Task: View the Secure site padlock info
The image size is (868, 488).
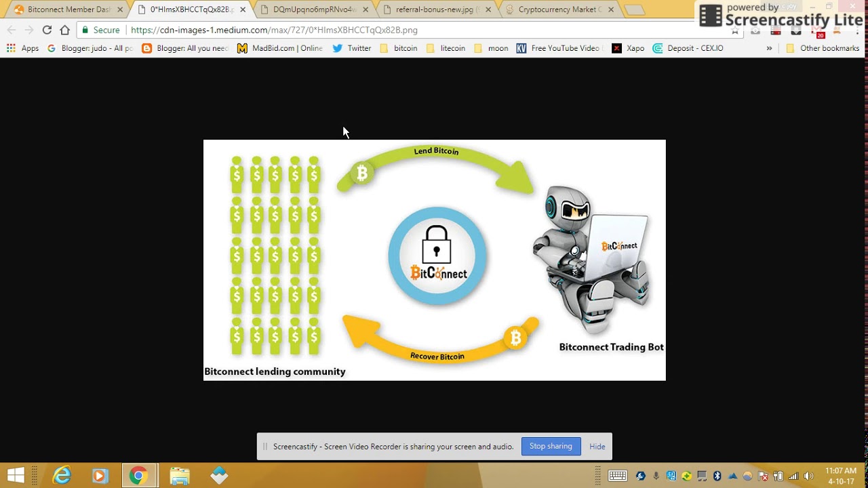Action: click(100, 30)
